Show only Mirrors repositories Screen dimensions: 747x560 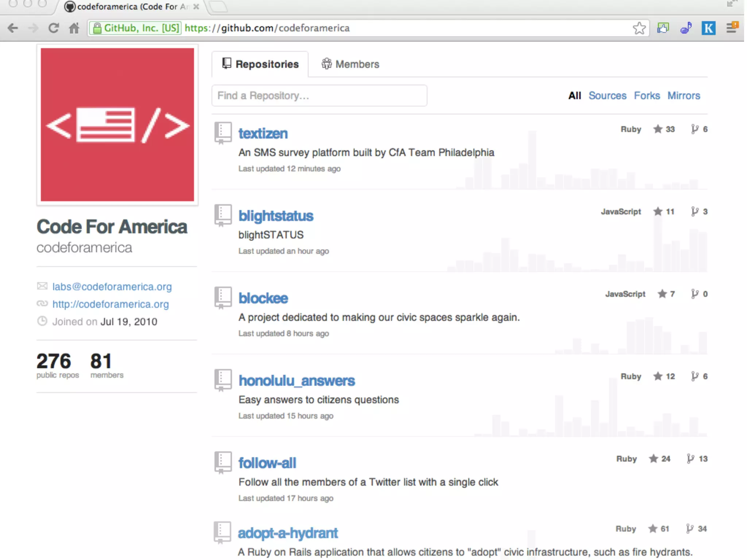[x=684, y=96]
